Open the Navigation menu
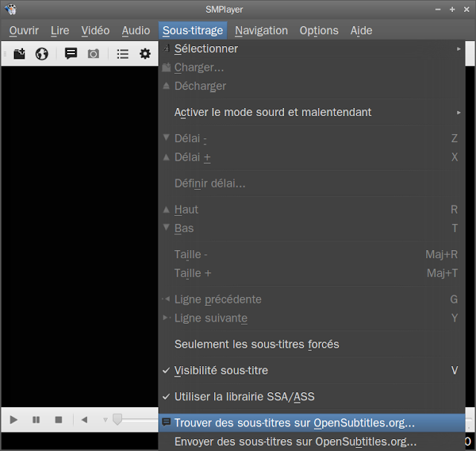This screenshot has height=451, width=476. click(x=261, y=31)
